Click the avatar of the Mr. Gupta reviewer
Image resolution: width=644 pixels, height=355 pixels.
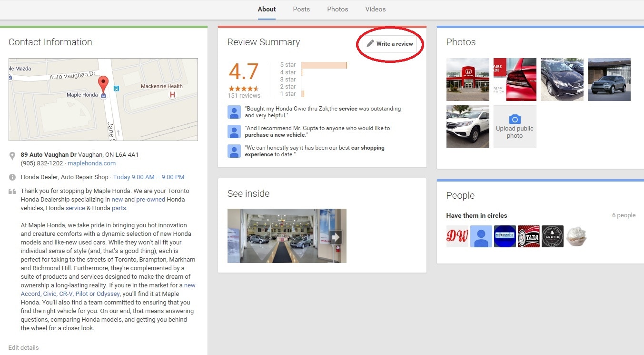click(x=234, y=132)
